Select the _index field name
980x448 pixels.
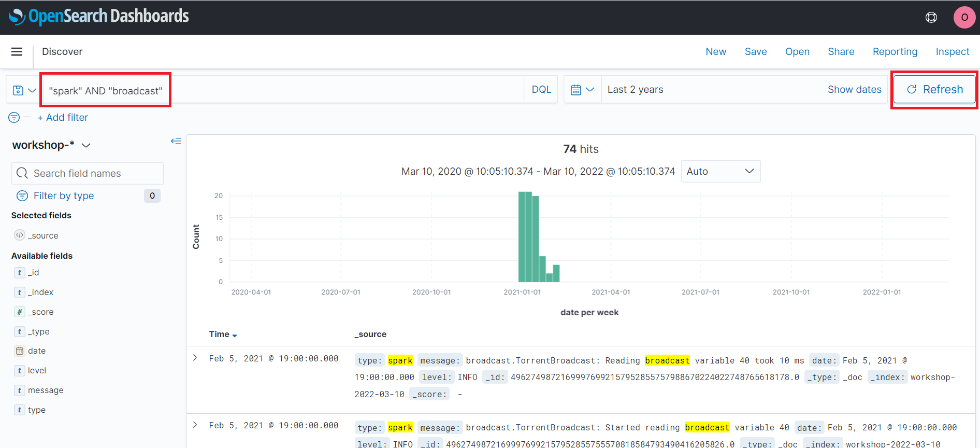coord(40,292)
